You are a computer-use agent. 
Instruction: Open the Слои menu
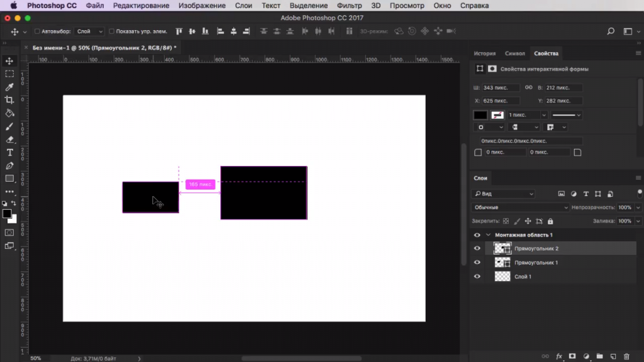point(243,6)
